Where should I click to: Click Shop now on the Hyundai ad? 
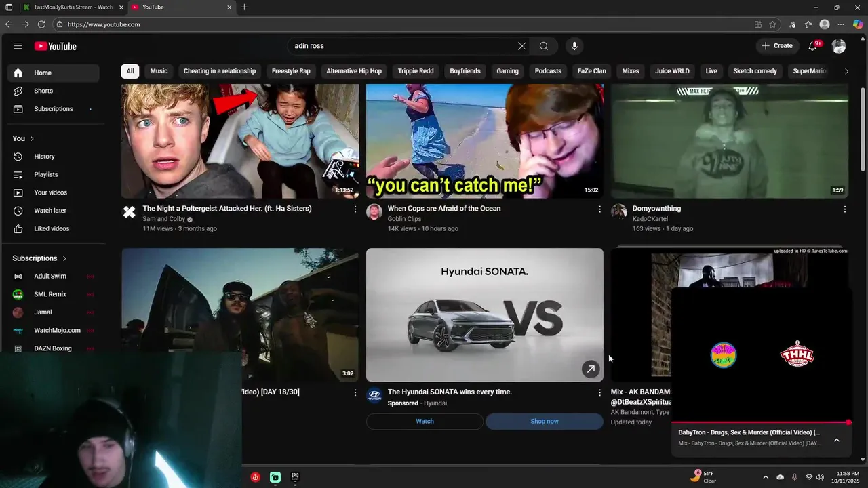click(x=545, y=422)
